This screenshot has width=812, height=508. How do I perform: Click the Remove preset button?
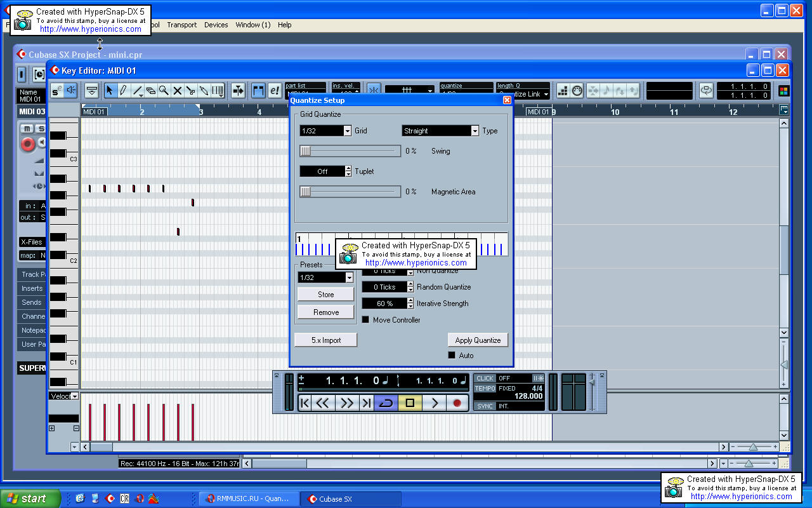[326, 312]
